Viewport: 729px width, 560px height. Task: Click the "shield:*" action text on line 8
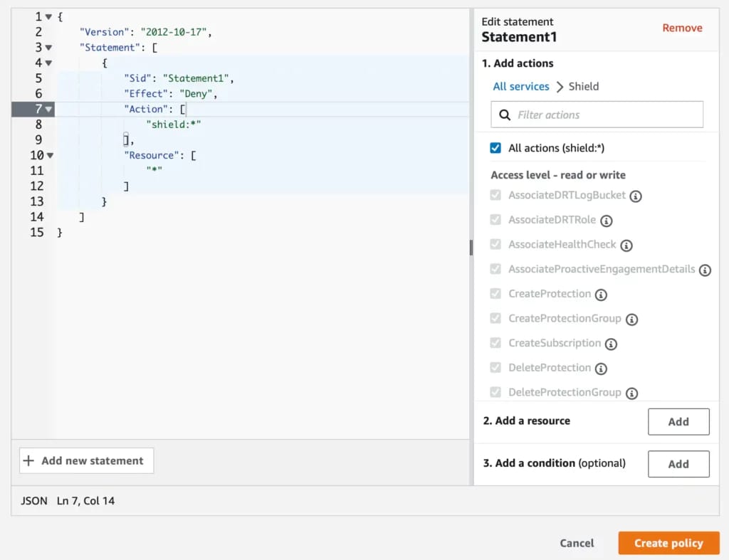[x=174, y=125]
